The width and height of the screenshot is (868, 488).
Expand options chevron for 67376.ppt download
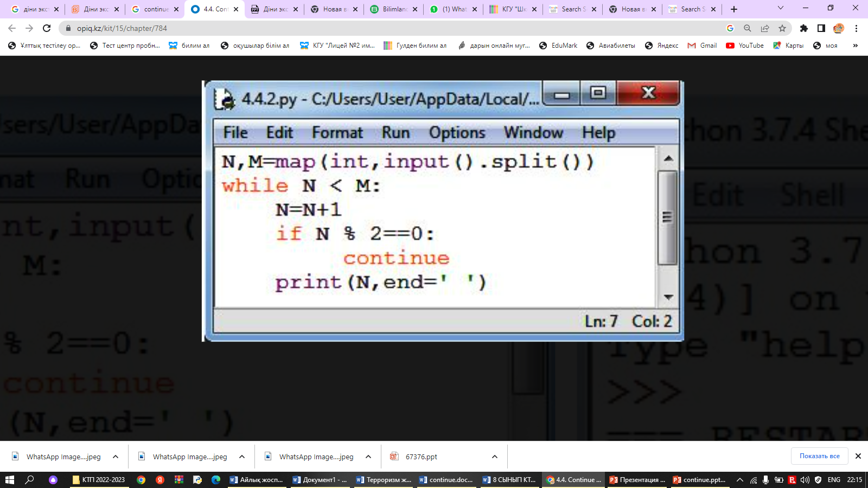coord(495,457)
